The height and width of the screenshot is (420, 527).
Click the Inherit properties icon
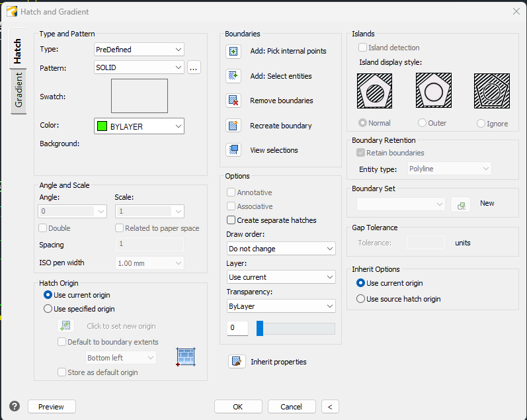pyautogui.click(x=236, y=362)
